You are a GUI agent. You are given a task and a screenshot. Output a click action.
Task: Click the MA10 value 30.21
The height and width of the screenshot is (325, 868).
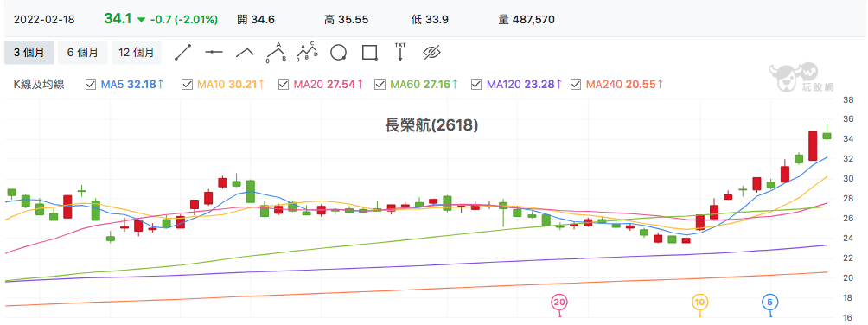[x=242, y=85]
